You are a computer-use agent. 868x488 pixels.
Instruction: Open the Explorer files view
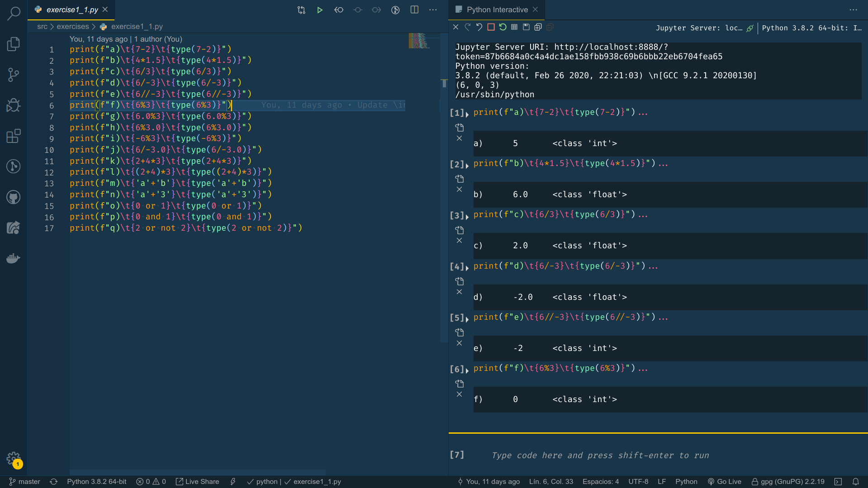pos(14,44)
